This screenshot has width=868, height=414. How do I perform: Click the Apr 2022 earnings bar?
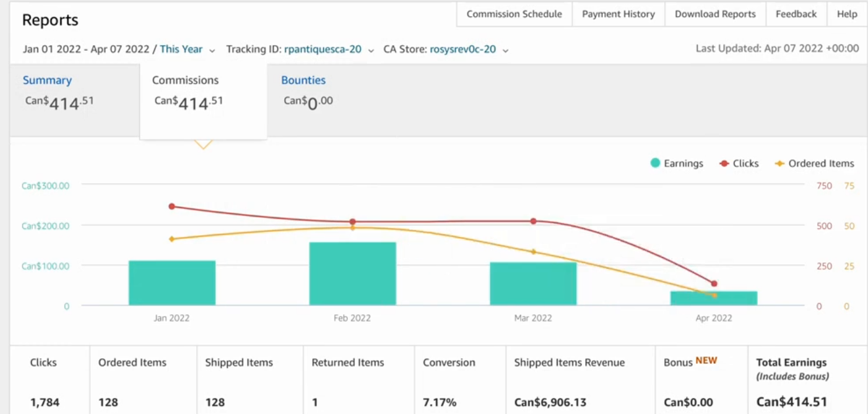[714, 298]
